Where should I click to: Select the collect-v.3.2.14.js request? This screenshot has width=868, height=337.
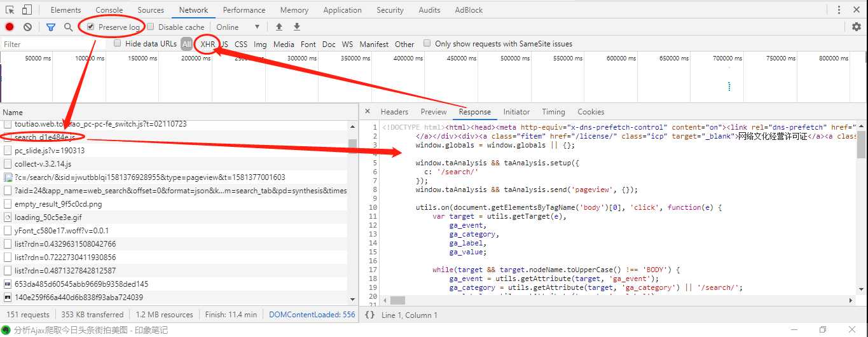pos(174,164)
